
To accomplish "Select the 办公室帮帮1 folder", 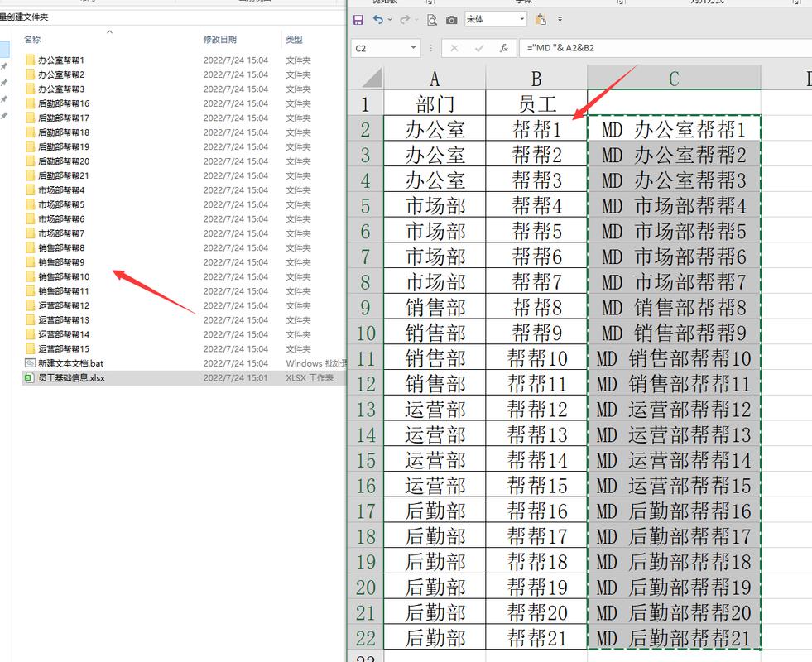I will (61, 60).
